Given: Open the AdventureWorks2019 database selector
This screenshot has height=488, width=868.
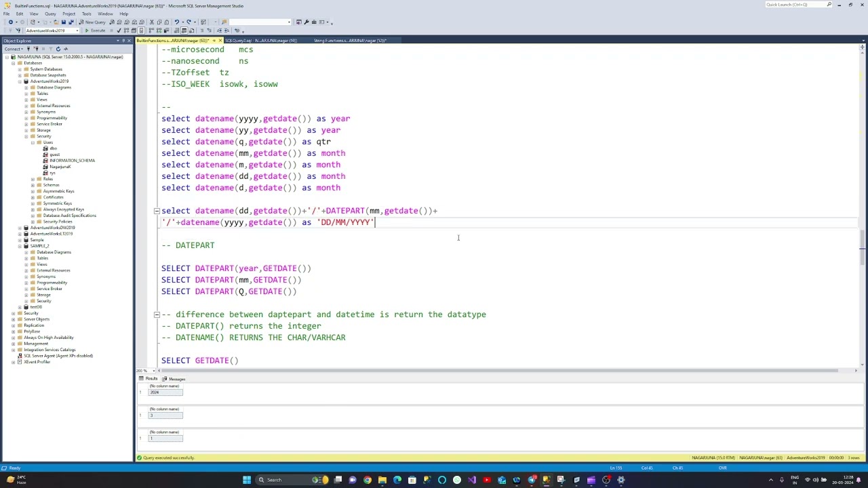Looking at the screenshot, I should coord(52,30).
